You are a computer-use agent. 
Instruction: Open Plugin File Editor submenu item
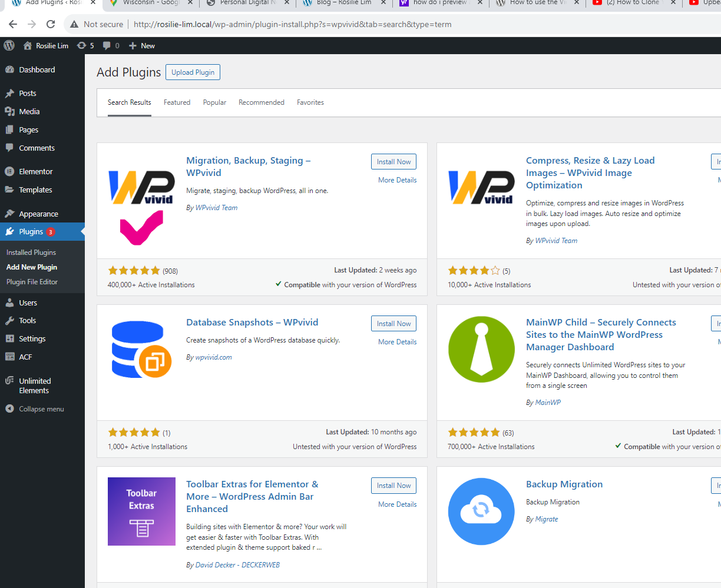(32, 281)
